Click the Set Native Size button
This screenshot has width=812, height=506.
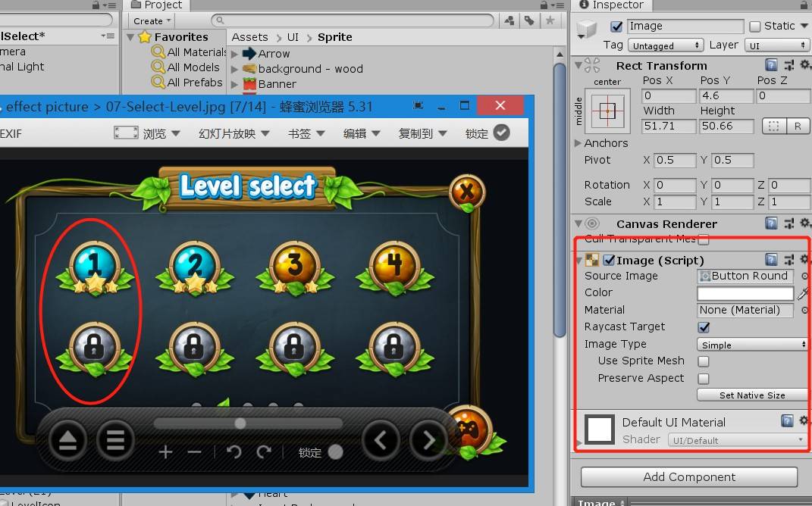coord(752,395)
